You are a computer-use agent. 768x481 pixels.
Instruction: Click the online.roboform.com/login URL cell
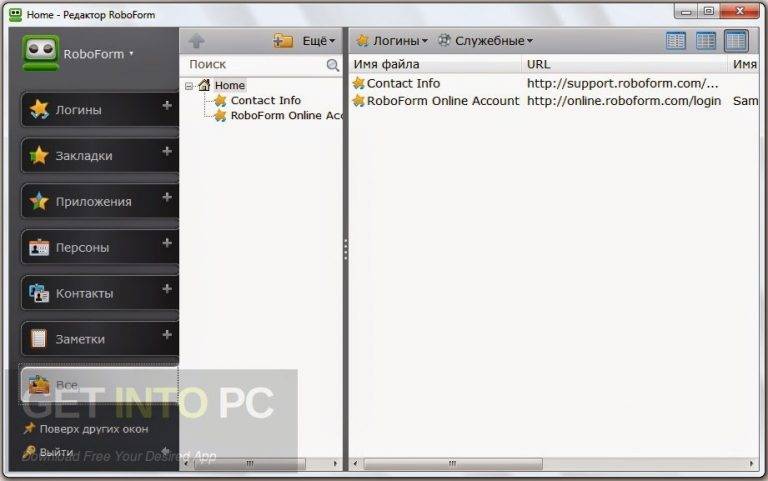tap(624, 101)
